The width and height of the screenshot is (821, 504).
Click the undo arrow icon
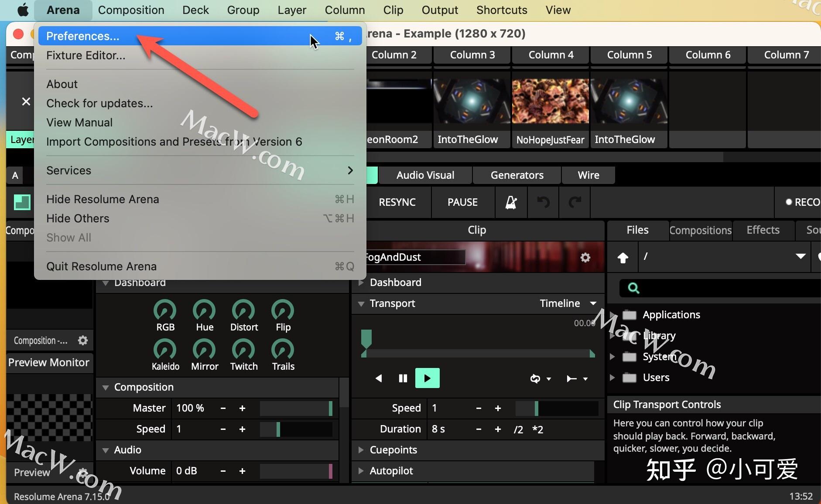[x=543, y=202]
